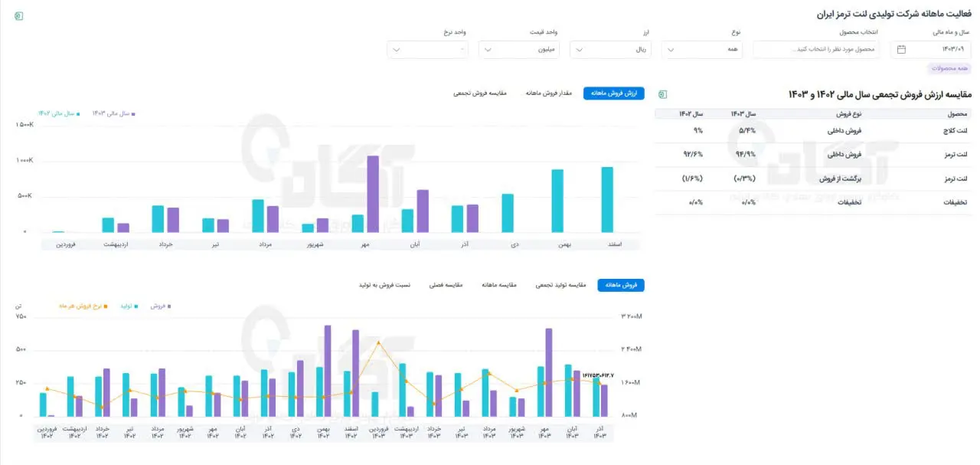Click the teal اسفند bar in top chart
This screenshot has height=465, width=980.
607,200
